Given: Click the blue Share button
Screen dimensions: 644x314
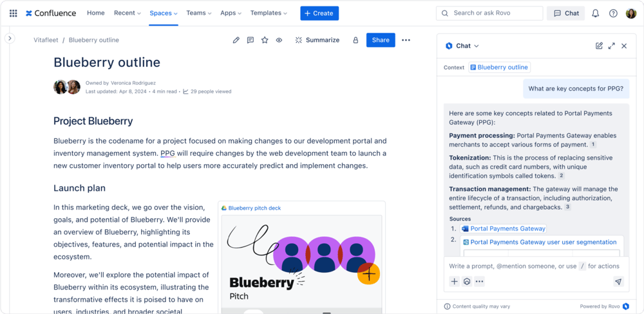Looking at the screenshot, I should tap(381, 40).
